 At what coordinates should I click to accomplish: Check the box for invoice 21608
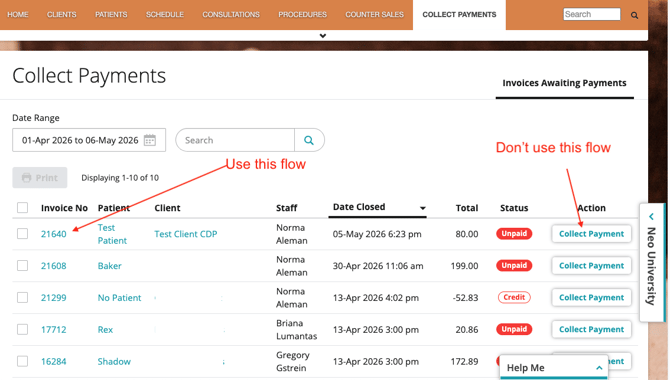tap(23, 265)
